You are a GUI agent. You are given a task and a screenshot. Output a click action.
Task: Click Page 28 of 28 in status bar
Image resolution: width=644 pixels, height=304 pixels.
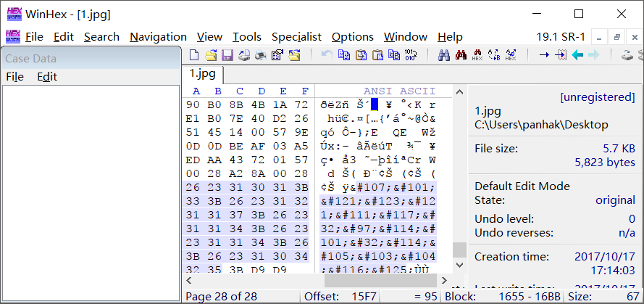point(222,297)
